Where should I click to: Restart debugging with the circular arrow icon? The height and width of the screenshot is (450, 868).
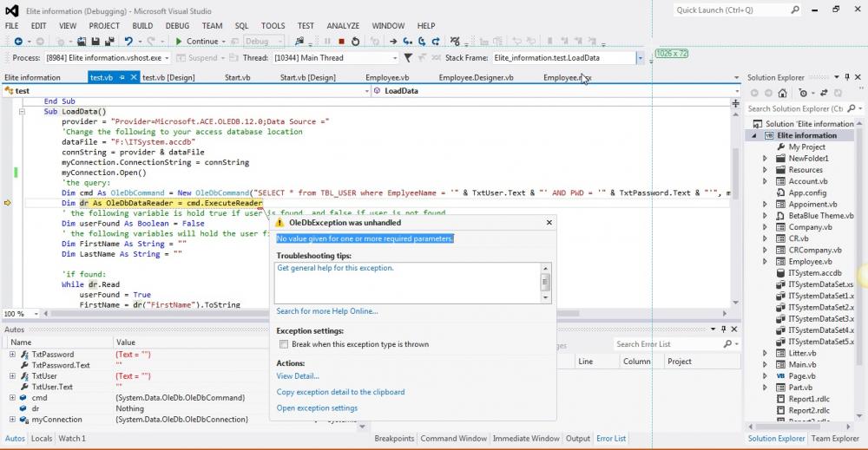tap(355, 42)
